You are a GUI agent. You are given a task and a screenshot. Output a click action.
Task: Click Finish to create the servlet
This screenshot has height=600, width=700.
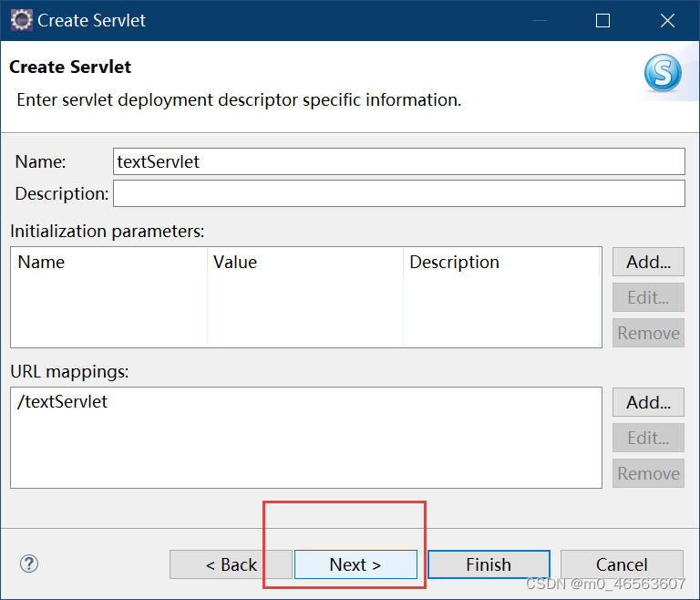pyautogui.click(x=489, y=564)
